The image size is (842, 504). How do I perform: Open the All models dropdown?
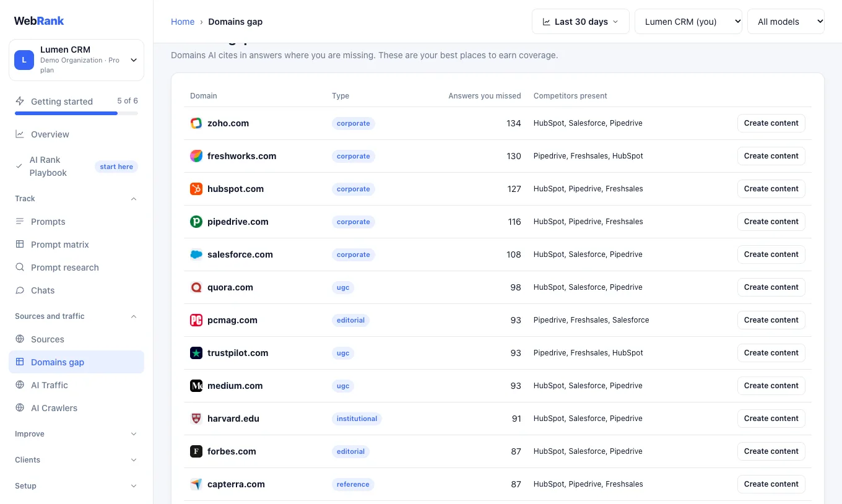point(786,22)
